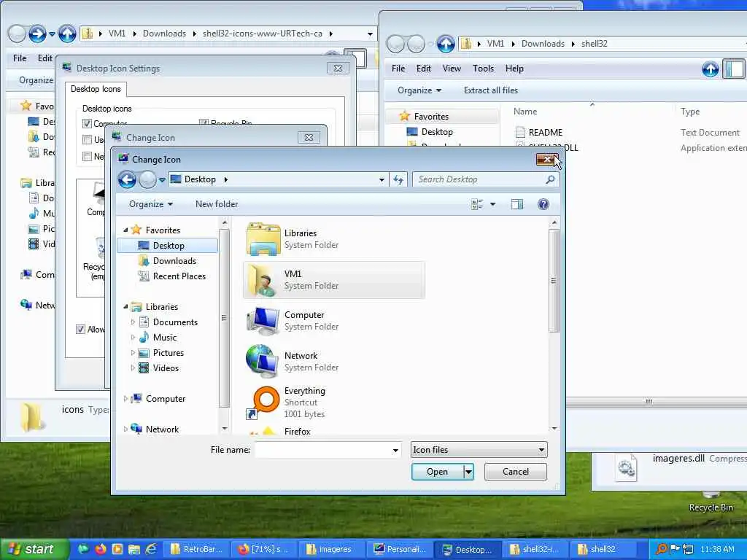Click the Open button's split arrow
The width and height of the screenshot is (747, 560).
(469, 472)
